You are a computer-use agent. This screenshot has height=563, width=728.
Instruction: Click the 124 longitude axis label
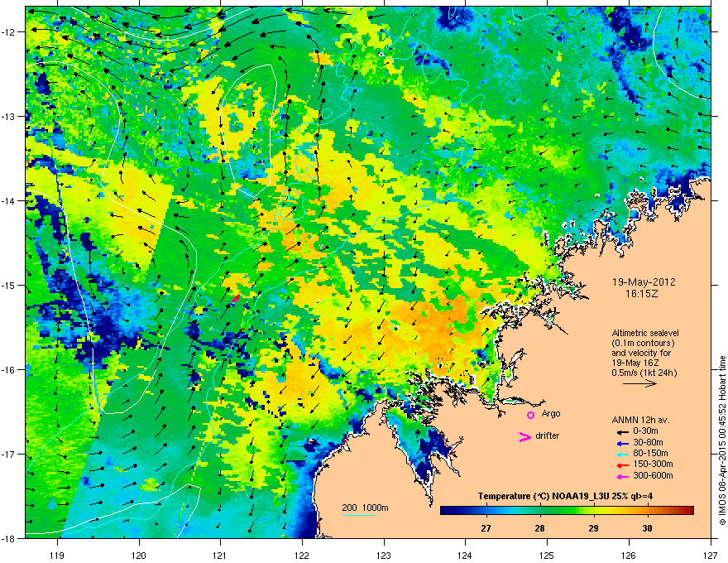[x=465, y=555]
